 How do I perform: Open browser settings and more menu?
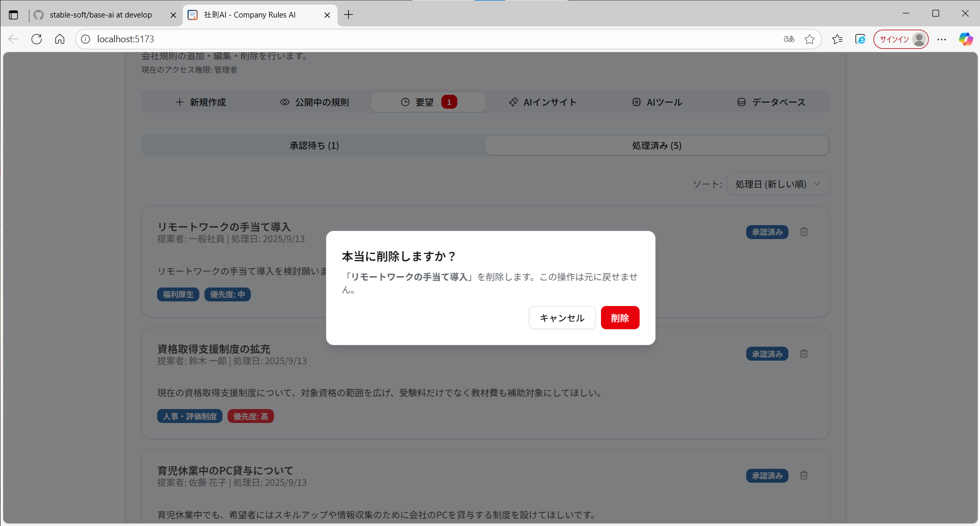(x=941, y=39)
